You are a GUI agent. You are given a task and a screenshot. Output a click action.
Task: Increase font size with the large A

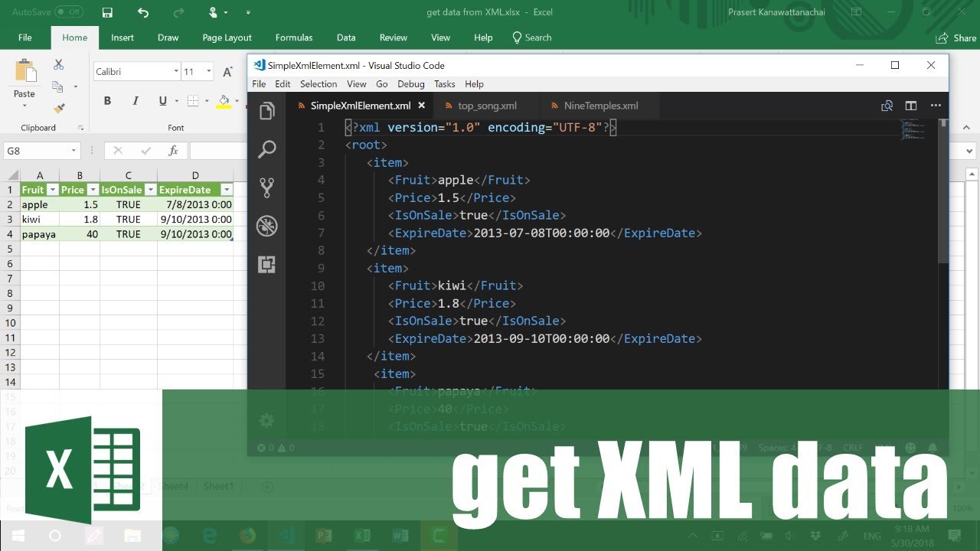click(227, 72)
